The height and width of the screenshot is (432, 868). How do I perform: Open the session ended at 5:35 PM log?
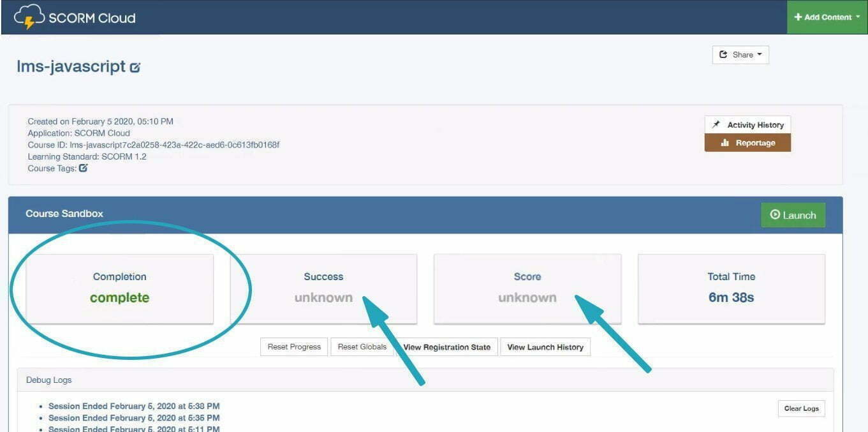pos(134,418)
